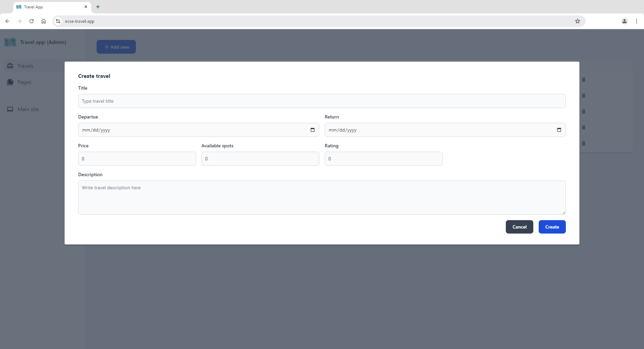Focus the travel Title field
644x349 pixels.
[x=322, y=101]
